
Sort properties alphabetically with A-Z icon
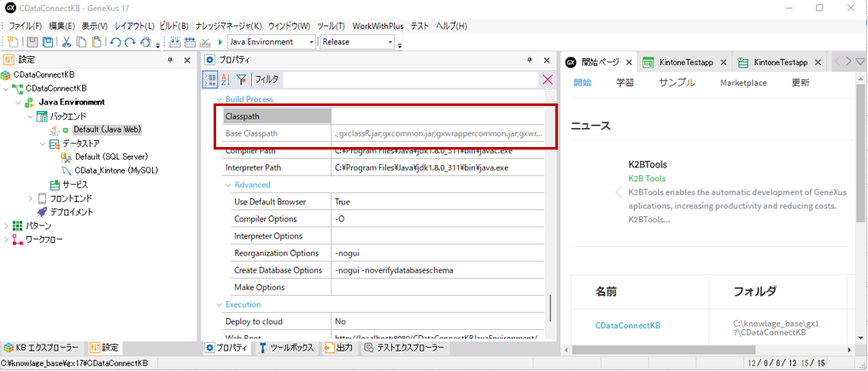pyautogui.click(x=226, y=79)
